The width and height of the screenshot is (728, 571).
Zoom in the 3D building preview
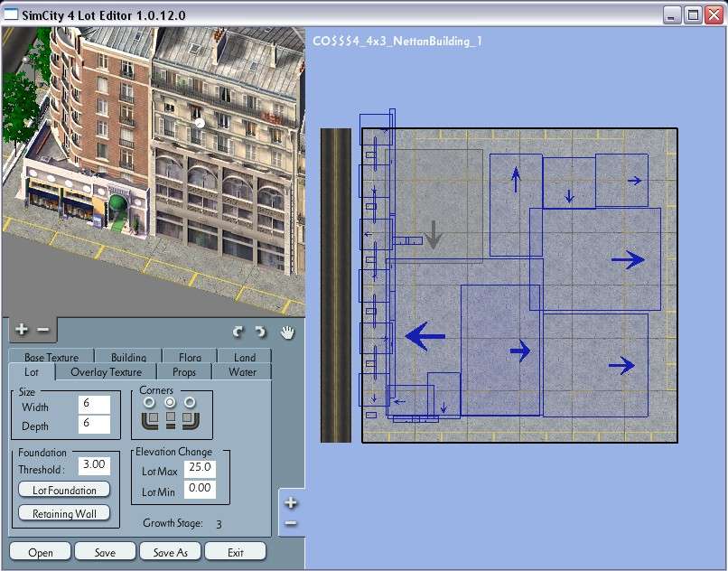click(x=22, y=330)
